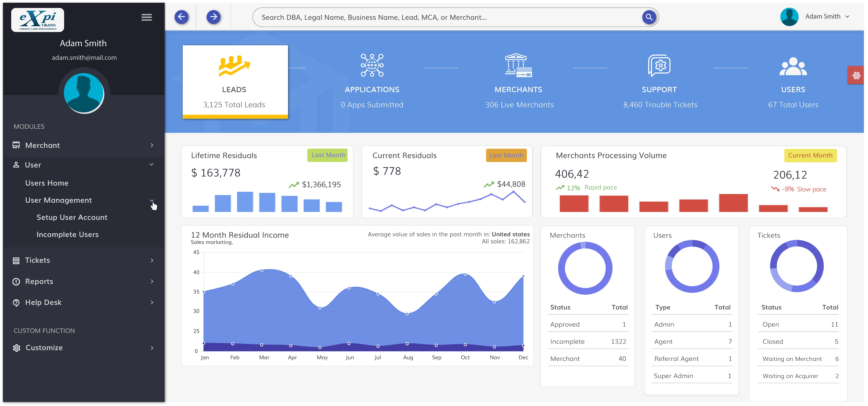
Task: Click the green trend icon beside $1,366,195
Action: pyautogui.click(x=293, y=185)
